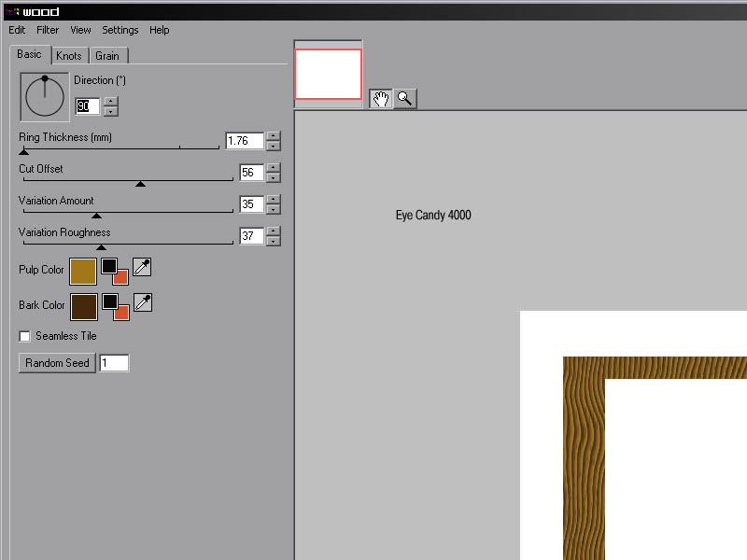Enable the Seamless Tile checkbox

tap(25, 336)
